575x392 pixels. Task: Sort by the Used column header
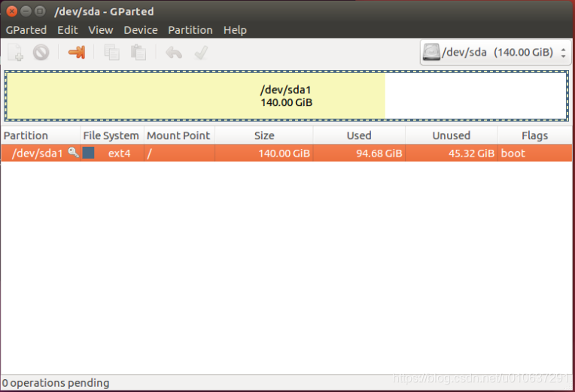tap(359, 135)
